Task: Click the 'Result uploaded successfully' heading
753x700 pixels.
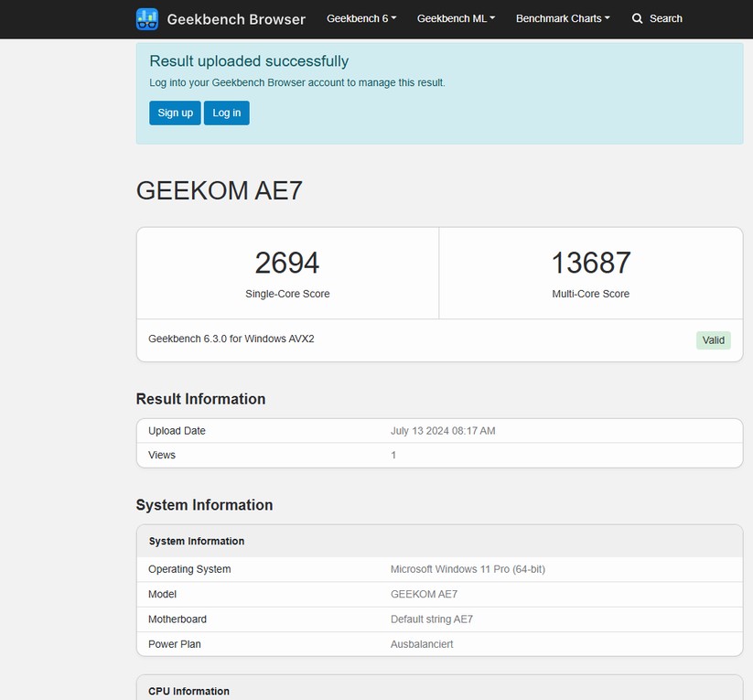Action: (x=249, y=61)
